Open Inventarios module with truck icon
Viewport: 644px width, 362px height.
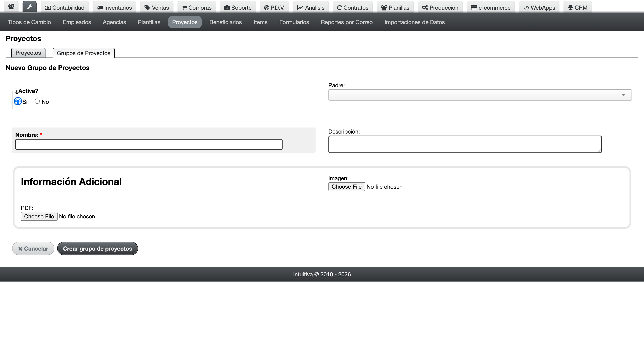[x=114, y=7]
